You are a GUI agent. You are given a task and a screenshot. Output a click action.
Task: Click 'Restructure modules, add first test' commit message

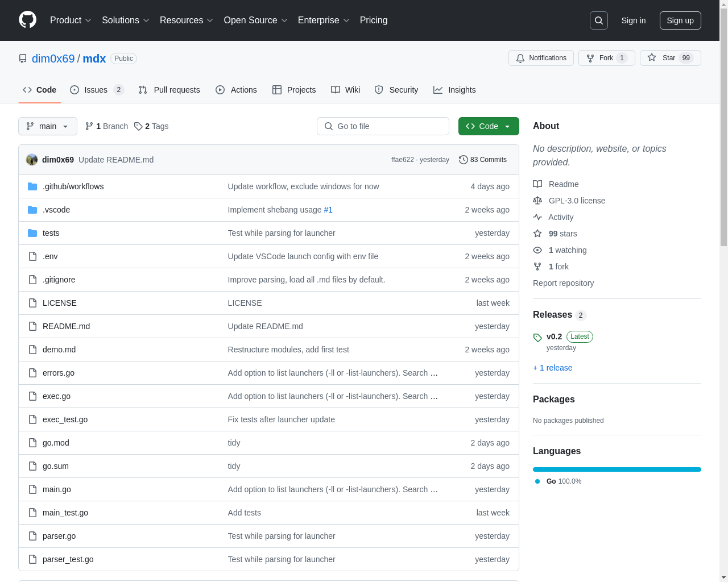(288, 350)
